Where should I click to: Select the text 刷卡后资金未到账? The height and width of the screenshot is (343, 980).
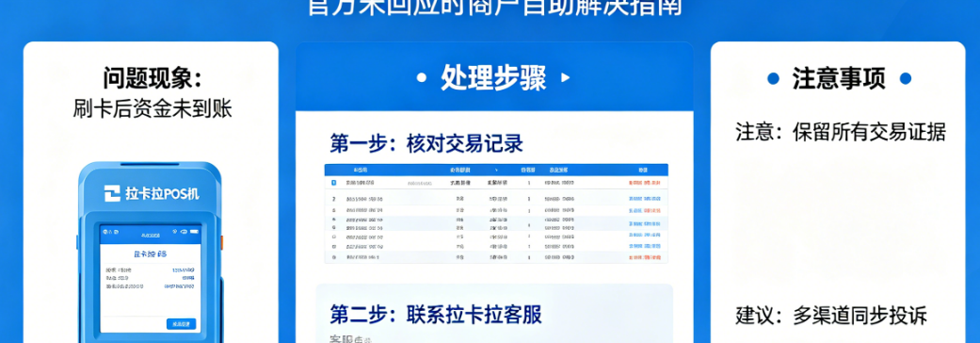pos(152,109)
